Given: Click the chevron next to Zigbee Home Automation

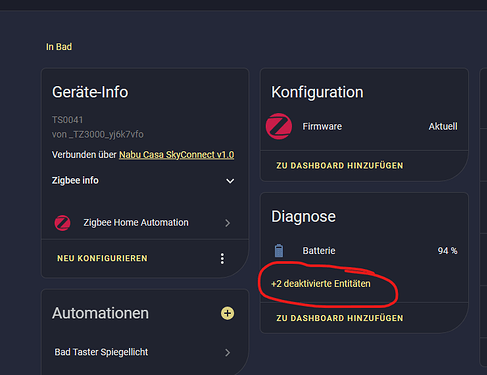Looking at the screenshot, I should (228, 223).
